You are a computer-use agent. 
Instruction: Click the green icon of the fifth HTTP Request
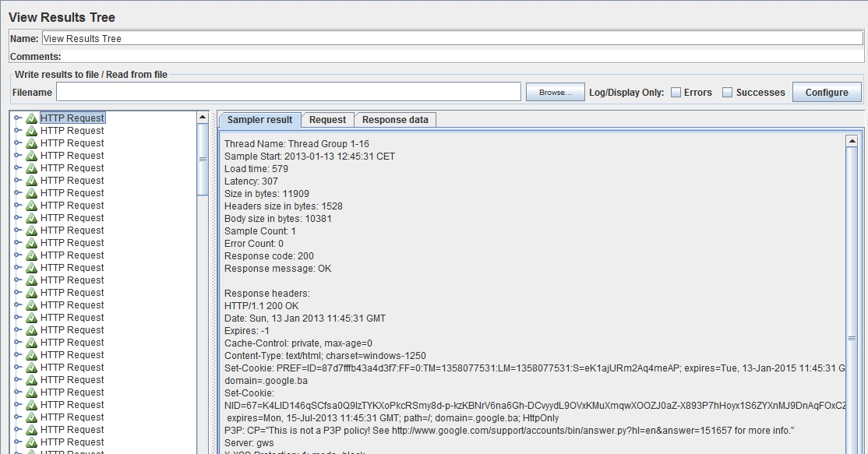point(32,168)
